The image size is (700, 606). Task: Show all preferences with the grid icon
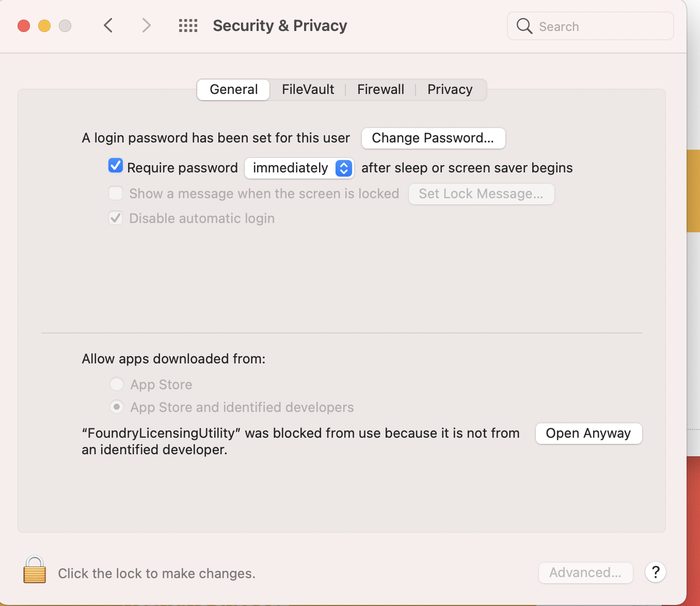pyautogui.click(x=188, y=25)
